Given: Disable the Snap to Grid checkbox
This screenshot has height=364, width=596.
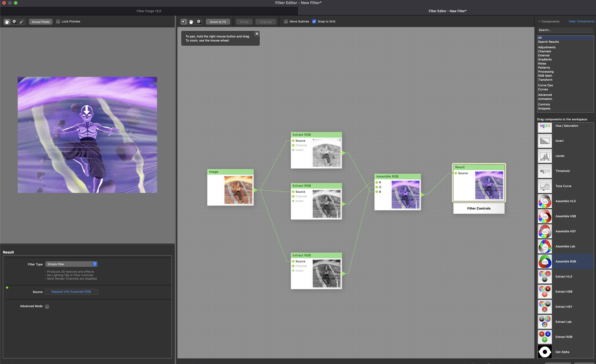Looking at the screenshot, I should 314,21.
